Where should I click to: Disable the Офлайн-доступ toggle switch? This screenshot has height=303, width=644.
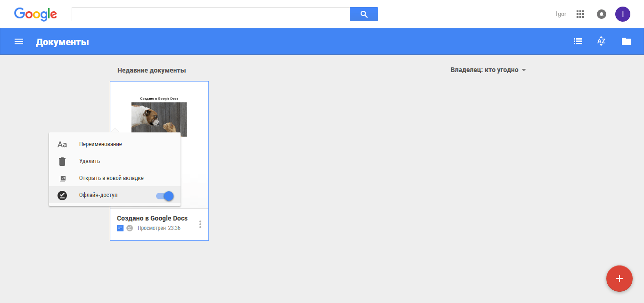[165, 196]
